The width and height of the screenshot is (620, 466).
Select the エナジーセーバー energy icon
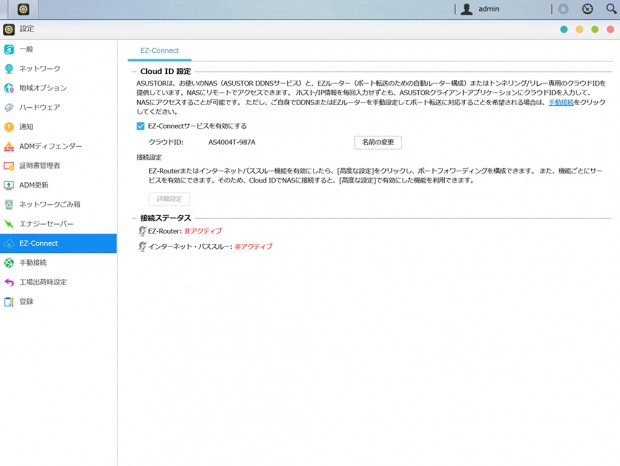click(9, 224)
